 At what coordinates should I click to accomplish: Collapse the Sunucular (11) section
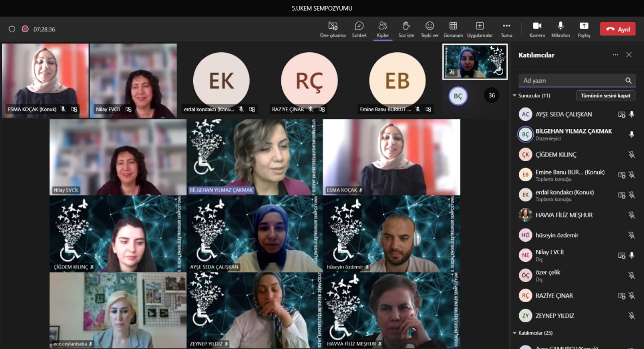[x=515, y=96]
